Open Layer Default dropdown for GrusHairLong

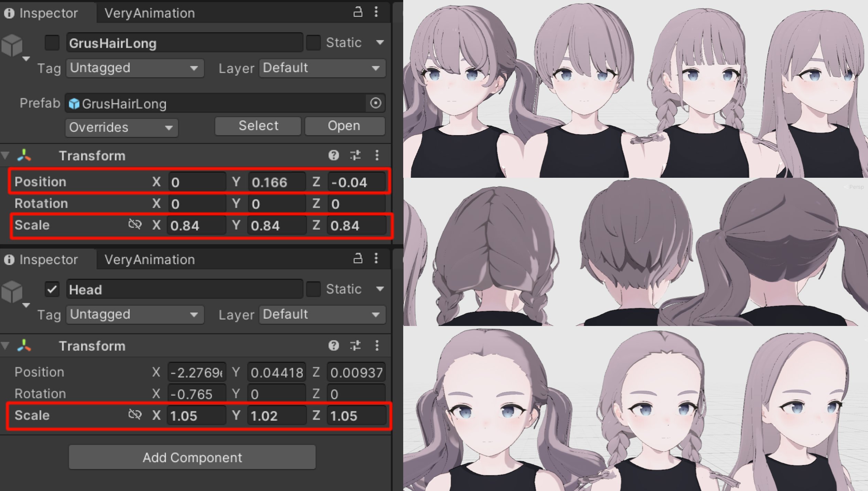coord(322,68)
